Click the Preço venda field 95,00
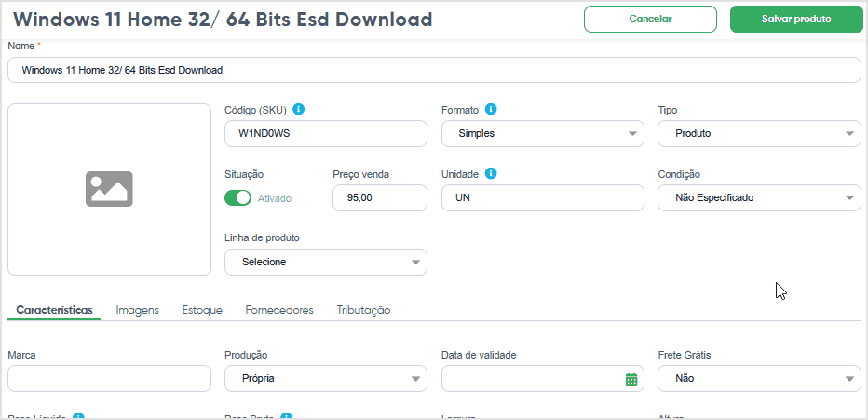Screen dimensions: 868x420 pos(380,198)
